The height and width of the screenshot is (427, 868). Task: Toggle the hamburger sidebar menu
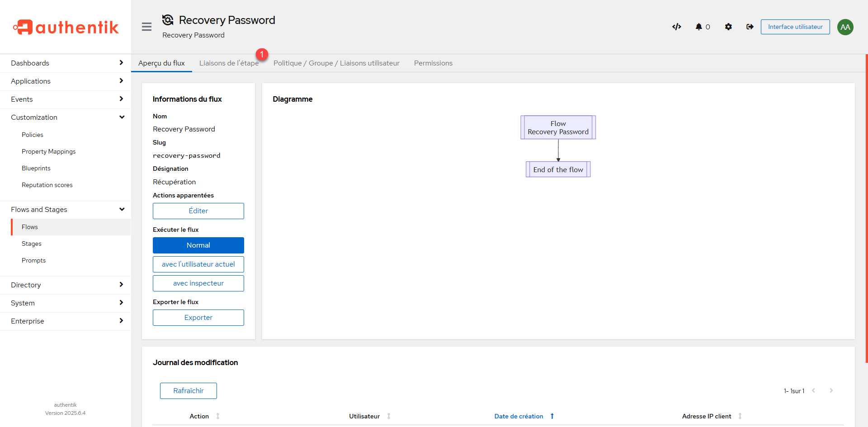point(146,27)
